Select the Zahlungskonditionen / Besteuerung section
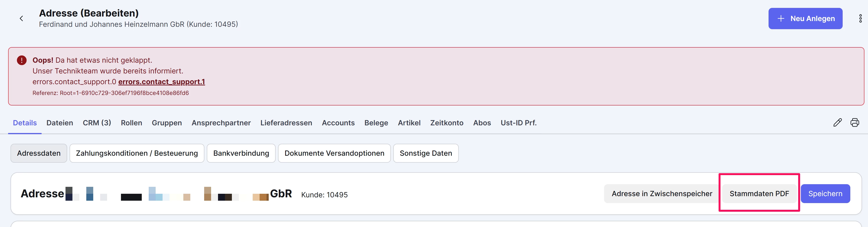The image size is (868, 227). pos(137,153)
